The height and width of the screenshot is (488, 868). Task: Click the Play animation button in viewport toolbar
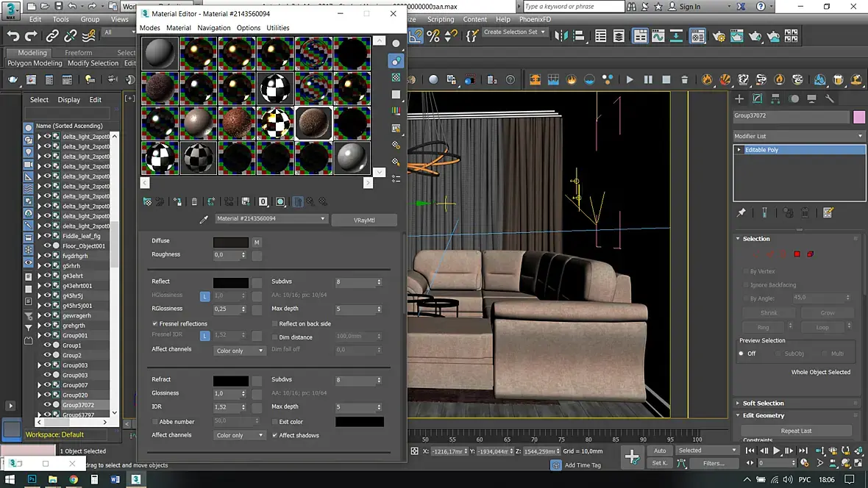tap(630, 79)
